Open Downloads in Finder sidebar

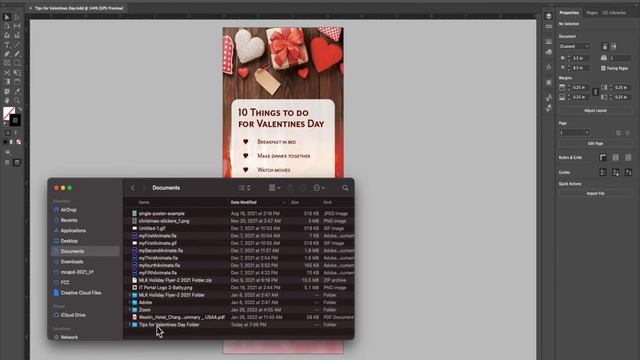tap(72, 262)
